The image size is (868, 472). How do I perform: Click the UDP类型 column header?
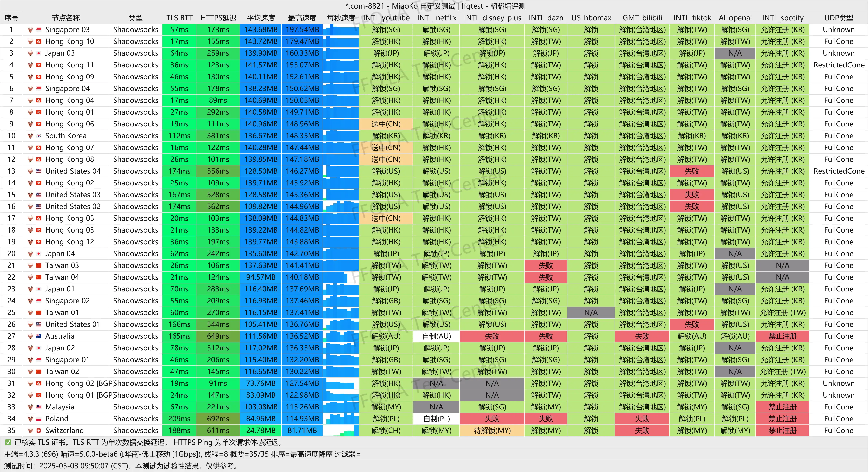(839, 18)
